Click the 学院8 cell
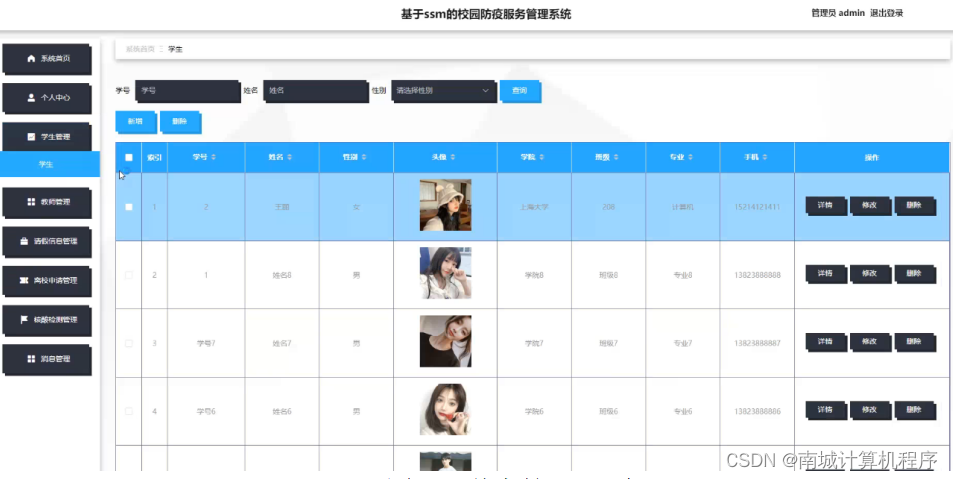 point(534,275)
